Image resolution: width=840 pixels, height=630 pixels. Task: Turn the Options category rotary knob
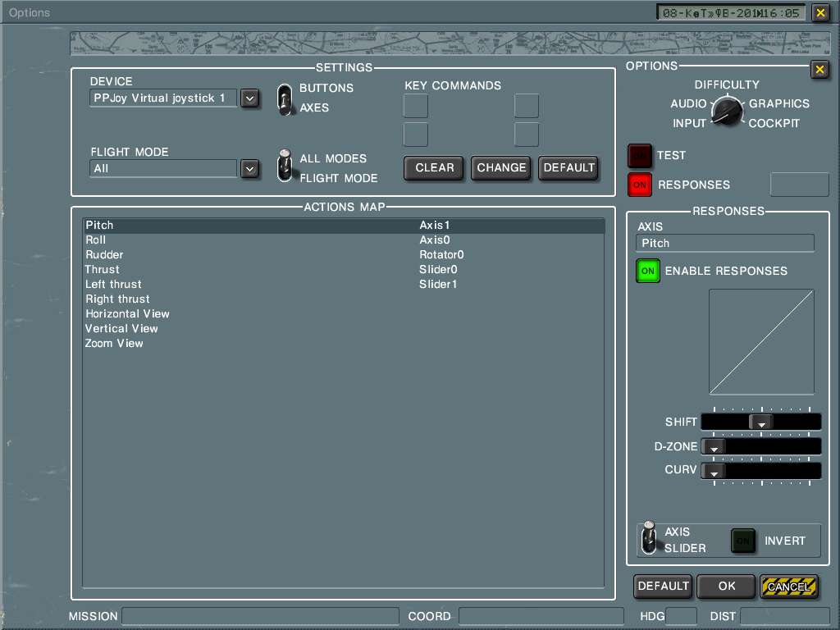(x=726, y=111)
